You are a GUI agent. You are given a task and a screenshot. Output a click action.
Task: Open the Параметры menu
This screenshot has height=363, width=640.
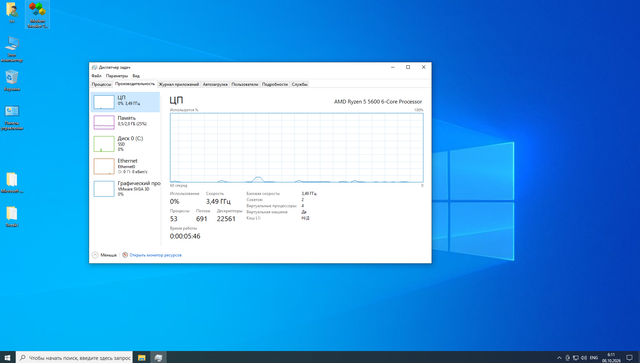tap(117, 76)
